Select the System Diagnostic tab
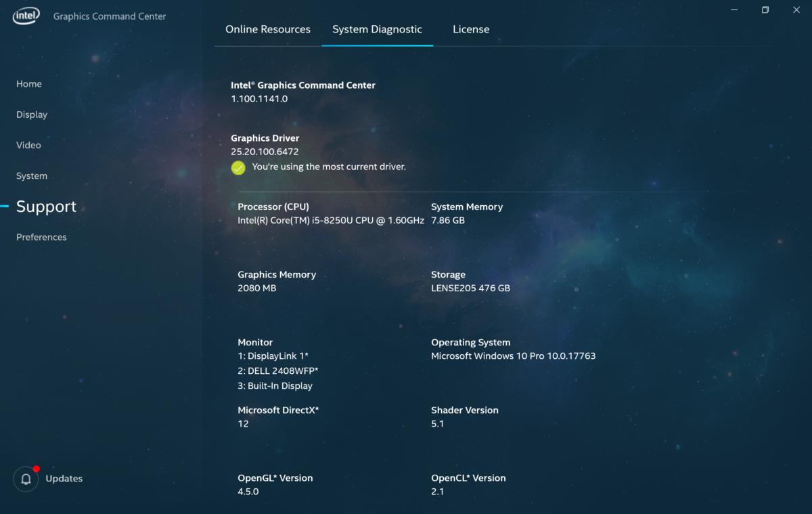 (377, 29)
